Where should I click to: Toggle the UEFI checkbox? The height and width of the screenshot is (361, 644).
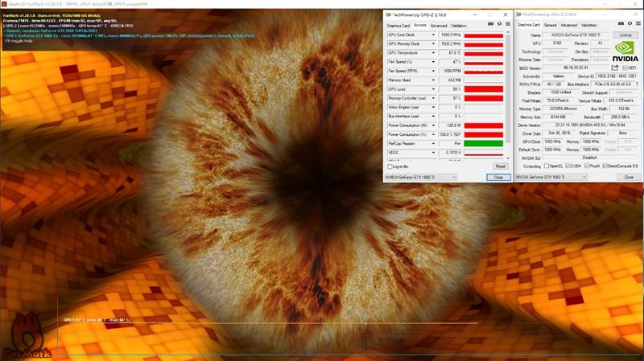click(625, 68)
